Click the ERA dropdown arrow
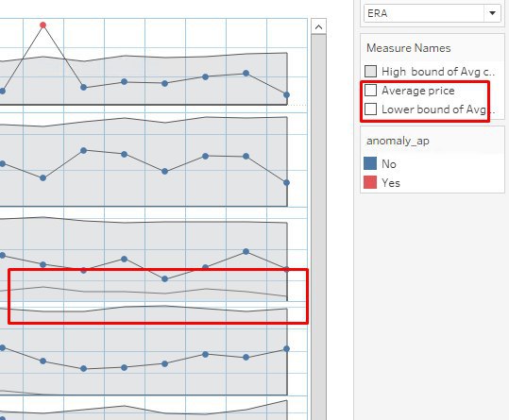Image resolution: width=509 pixels, height=420 pixels. point(492,13)
